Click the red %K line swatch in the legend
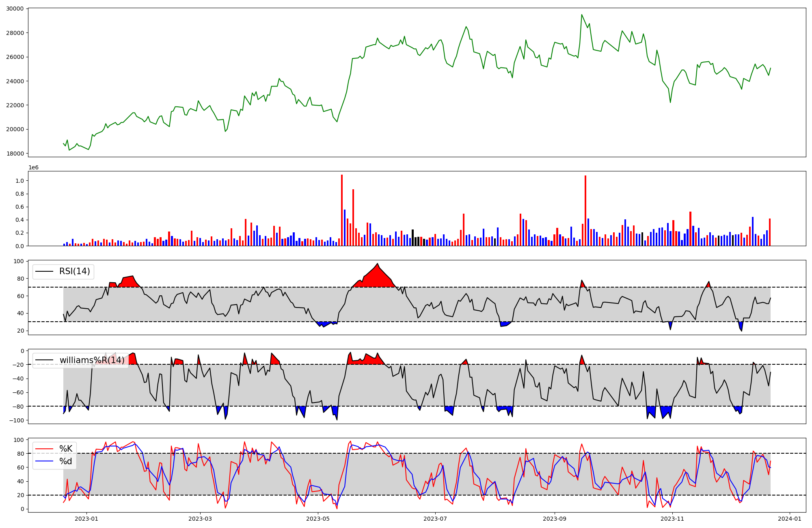The width and height of the screenshot is (812, 528). coord(44,449)
